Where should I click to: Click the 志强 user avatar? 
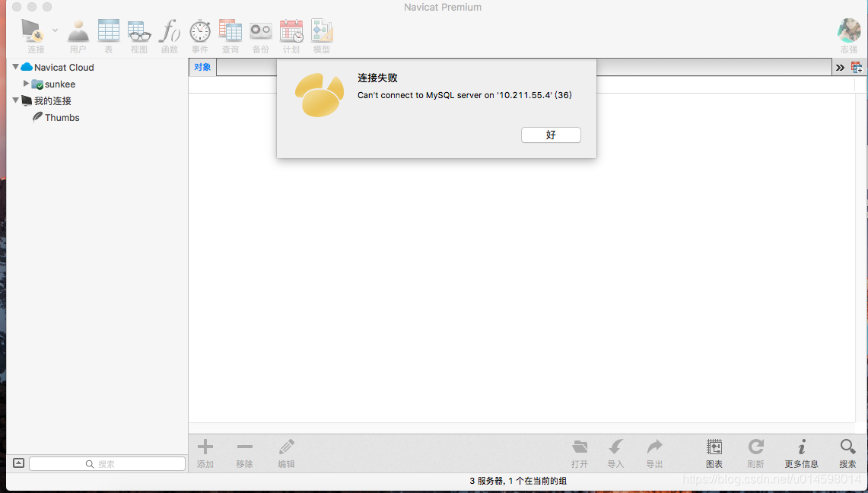[x=849, y=30]
